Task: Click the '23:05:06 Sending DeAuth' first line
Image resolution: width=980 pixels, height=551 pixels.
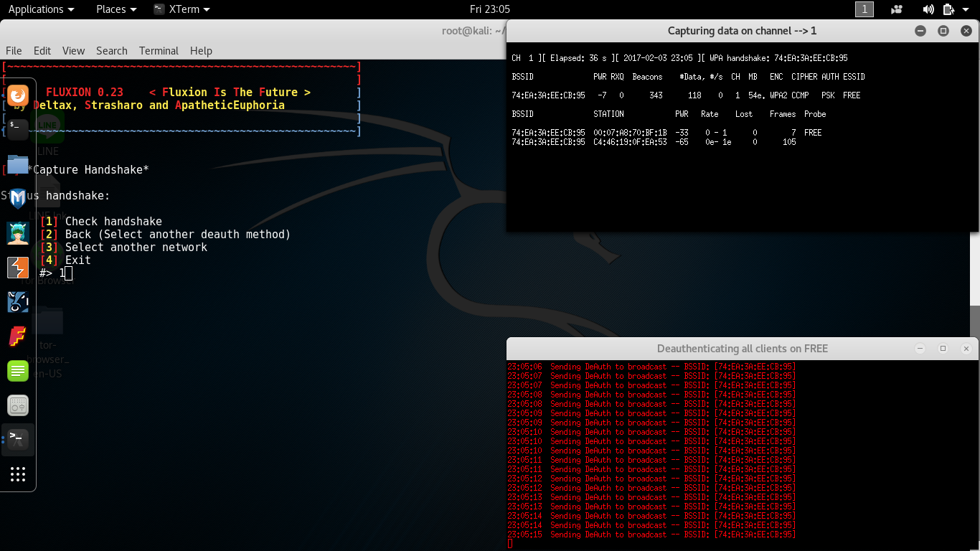Action: [651, 367]
